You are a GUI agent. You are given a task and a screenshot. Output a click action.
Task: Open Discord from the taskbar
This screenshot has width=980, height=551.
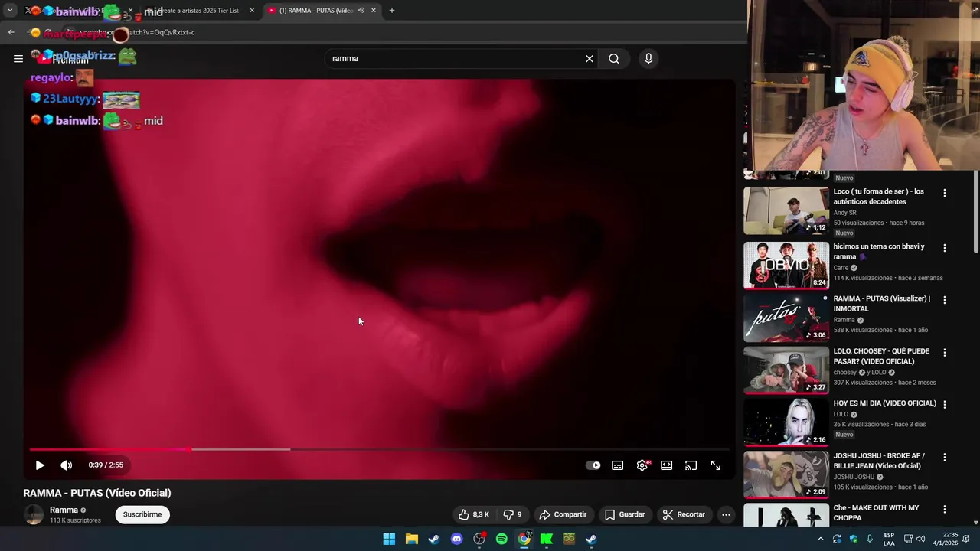(457, 539)
